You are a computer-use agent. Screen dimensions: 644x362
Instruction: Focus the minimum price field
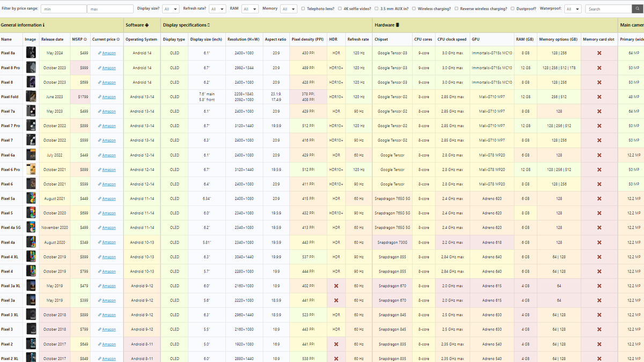tap(64, 9)
